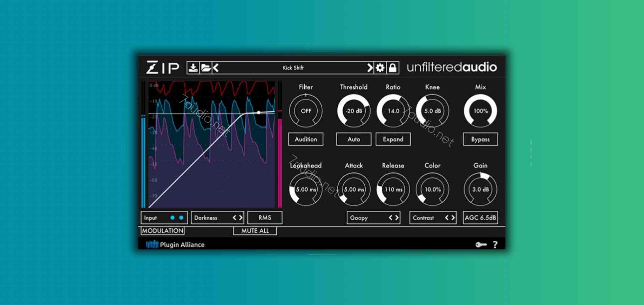The width and height of the screenshot is (644, 305).
Task: Click the Attack knob at 5.00 ms
Action: [x=354, y=189]
